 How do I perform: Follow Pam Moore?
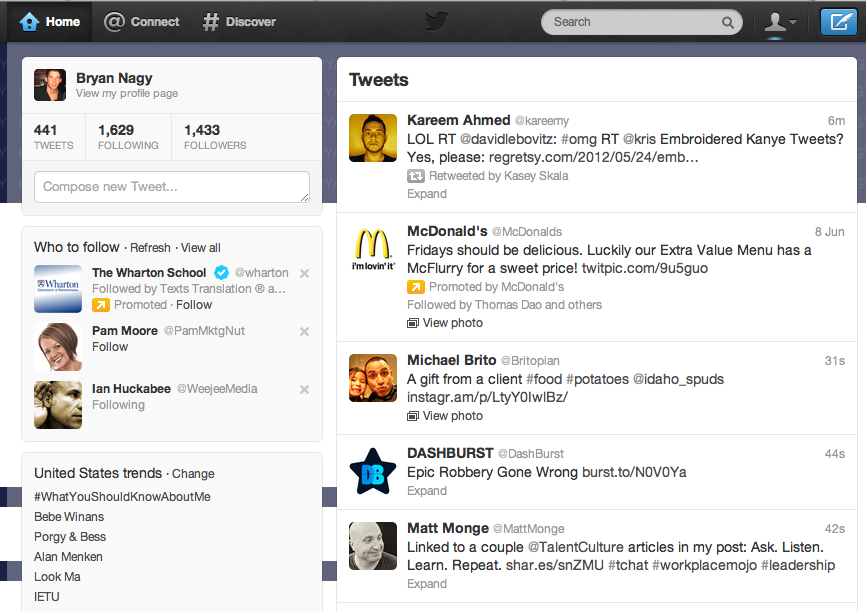click(x=110, y=347)
